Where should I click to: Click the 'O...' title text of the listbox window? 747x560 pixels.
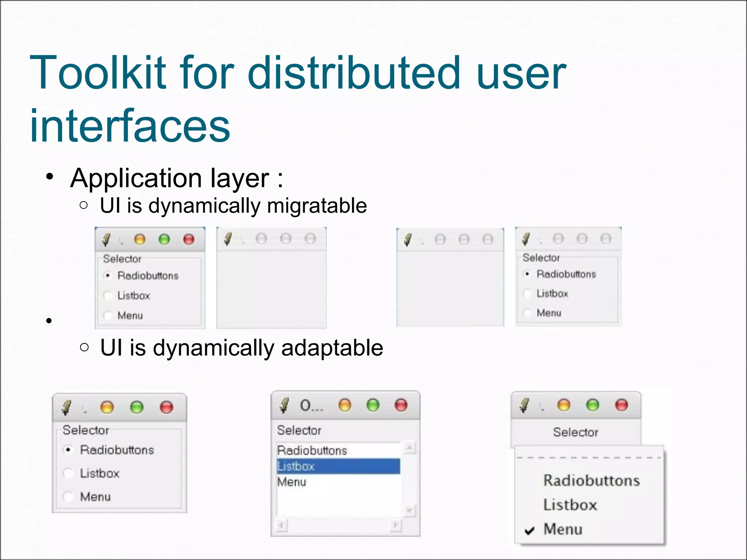pyautogui.click(x=311, y=405)
